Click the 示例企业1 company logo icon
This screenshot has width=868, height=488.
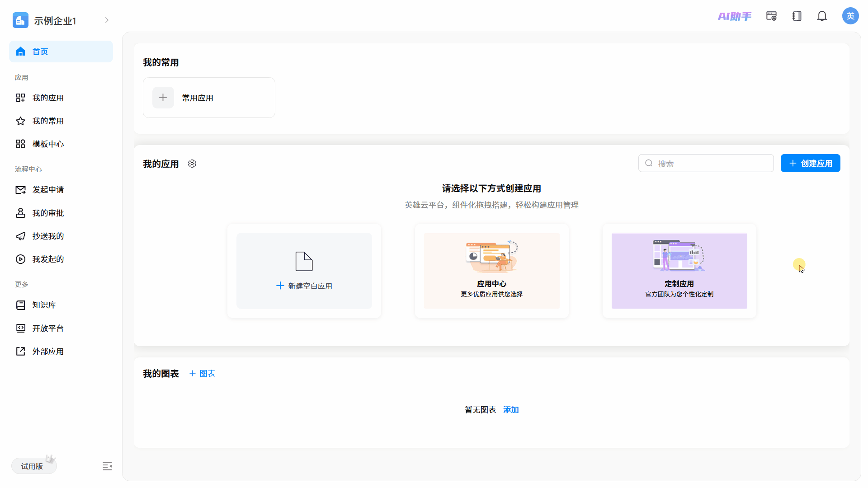pyautogui.click(x=20, y=20)
